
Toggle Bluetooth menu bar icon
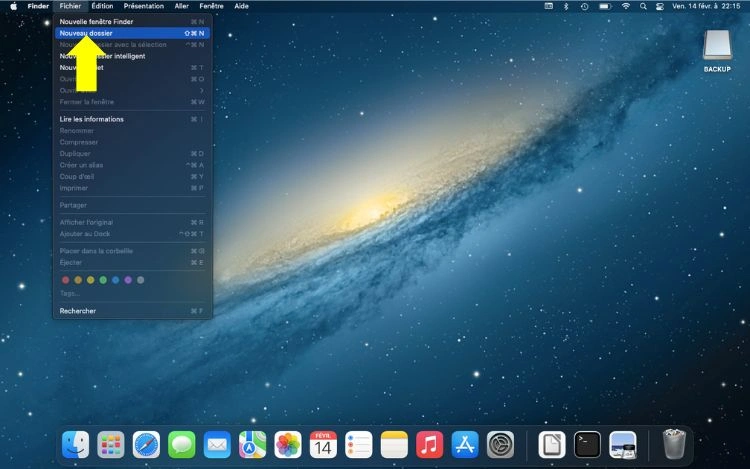tap(566, 6)
